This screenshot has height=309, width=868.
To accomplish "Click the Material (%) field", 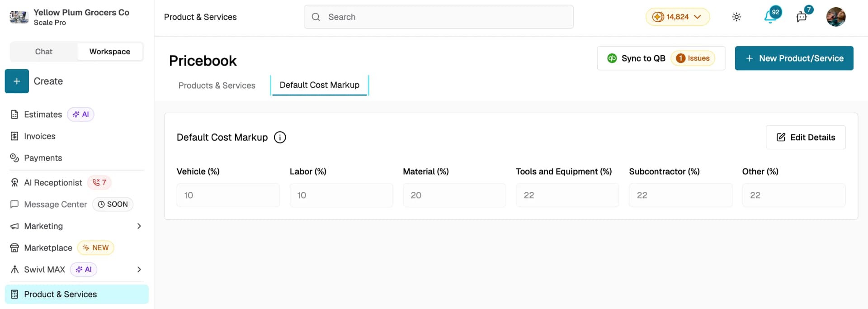I will point(454,195).
